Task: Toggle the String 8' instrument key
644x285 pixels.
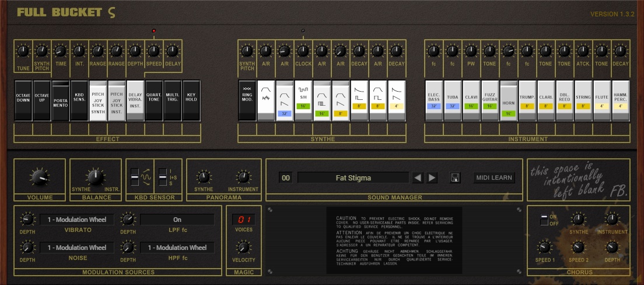Action: click(583, 100)
